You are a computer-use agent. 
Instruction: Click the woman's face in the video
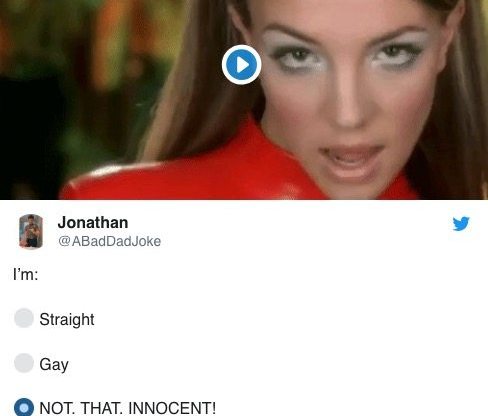347,90
